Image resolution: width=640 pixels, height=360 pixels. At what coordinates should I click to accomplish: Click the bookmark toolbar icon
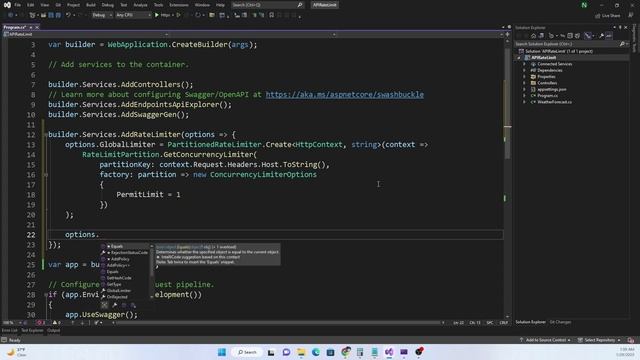click(271, 15)
